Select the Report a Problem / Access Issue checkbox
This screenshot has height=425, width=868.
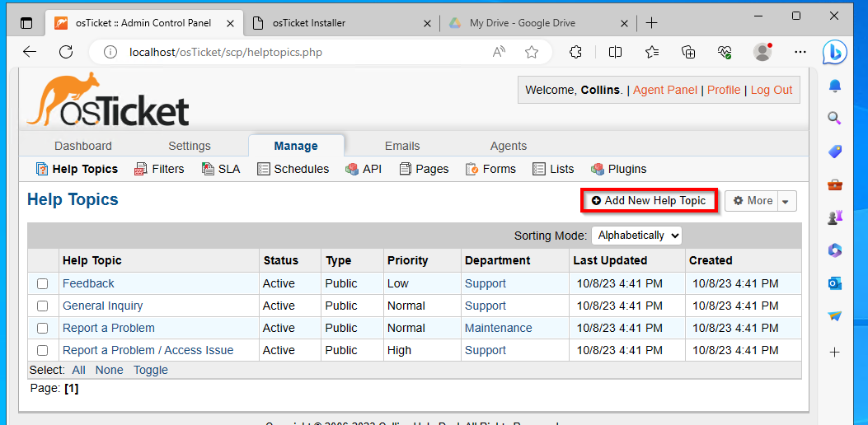[43, 350]
